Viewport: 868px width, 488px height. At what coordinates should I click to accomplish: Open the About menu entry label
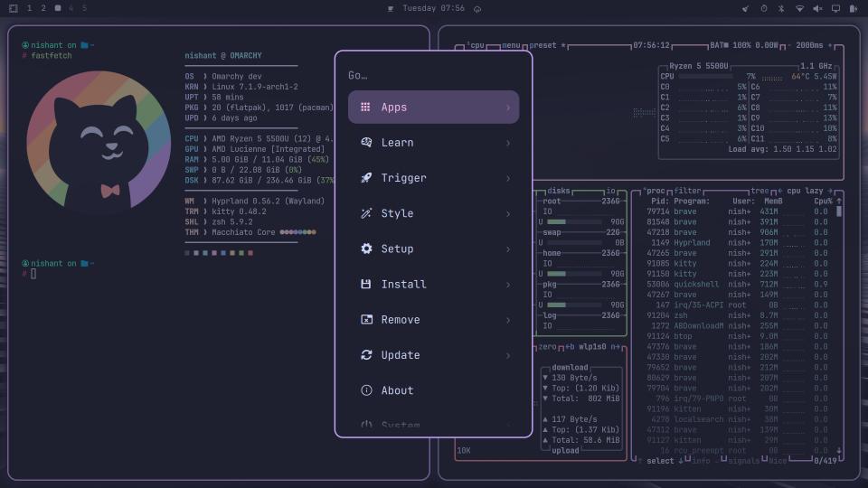[398, 390]
